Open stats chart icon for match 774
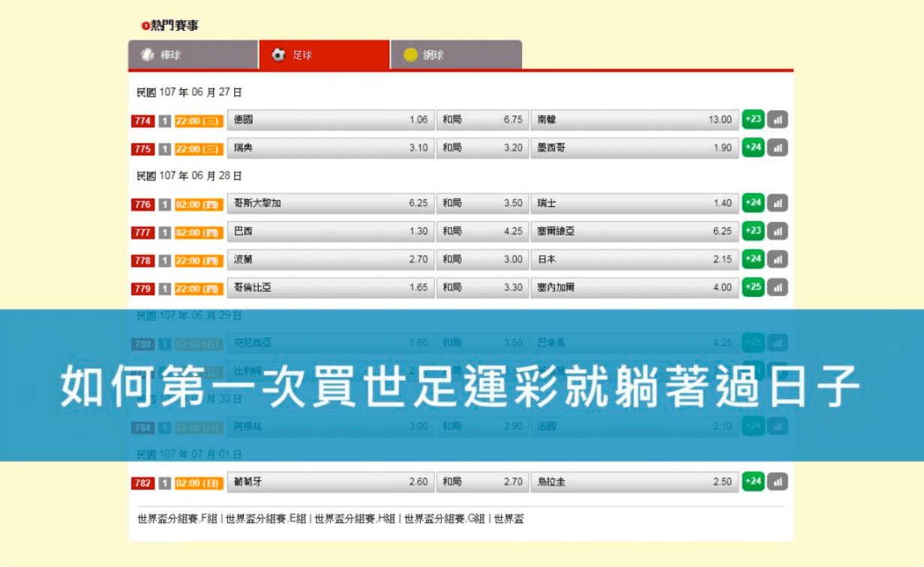This screenshot has width=924, height=567. coord(778,120)
